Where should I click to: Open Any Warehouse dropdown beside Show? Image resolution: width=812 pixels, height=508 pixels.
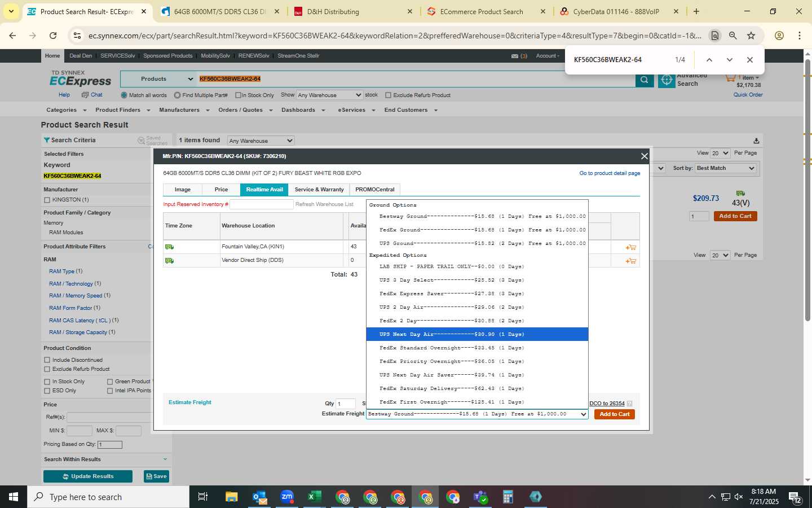(x=329, y=95)
